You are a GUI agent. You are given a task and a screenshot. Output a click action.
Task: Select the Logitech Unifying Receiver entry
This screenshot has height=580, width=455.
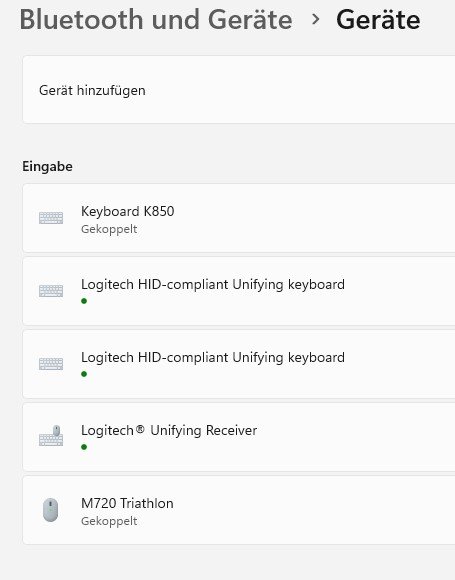[x=239, y=437]
